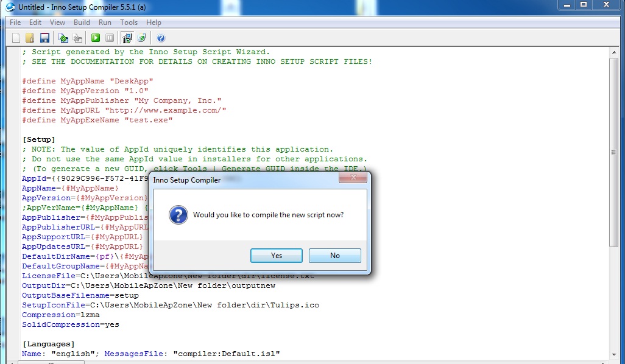Click the AppUpdatesURL line

point(82,247)
